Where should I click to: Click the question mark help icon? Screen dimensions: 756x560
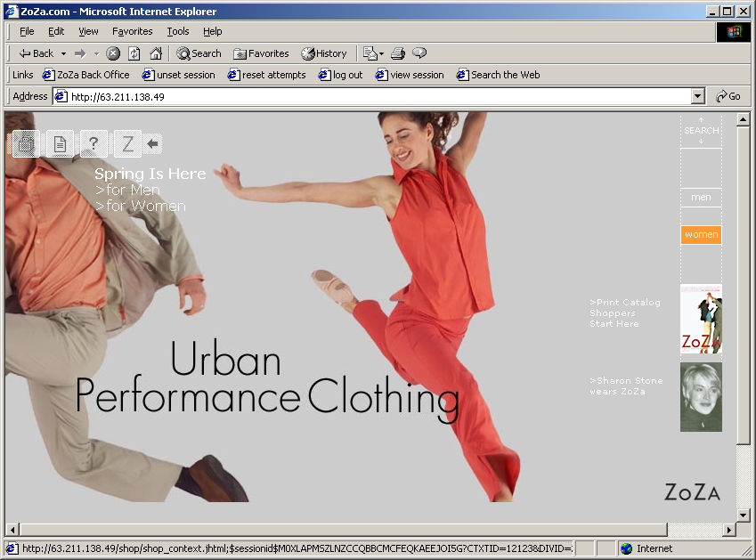[93, 143]
